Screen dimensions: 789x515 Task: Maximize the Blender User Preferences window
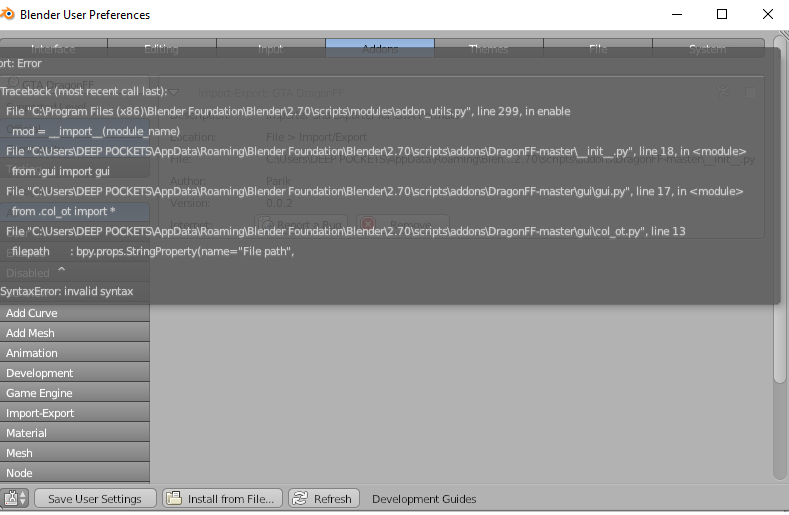pyautogui.click(x=722, y=14)
